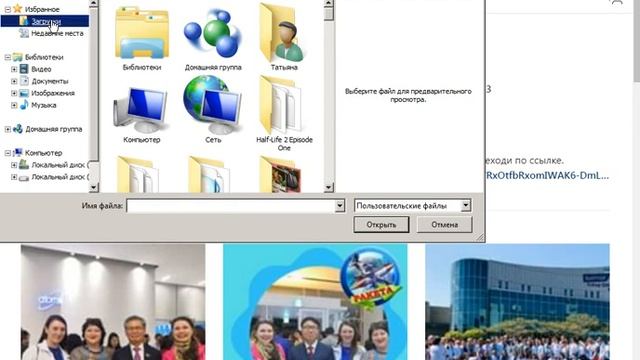Click file list scrollbar down arrow
This screenshot has width=640, height=360.
pyautogui.click(x=329, y=187)
